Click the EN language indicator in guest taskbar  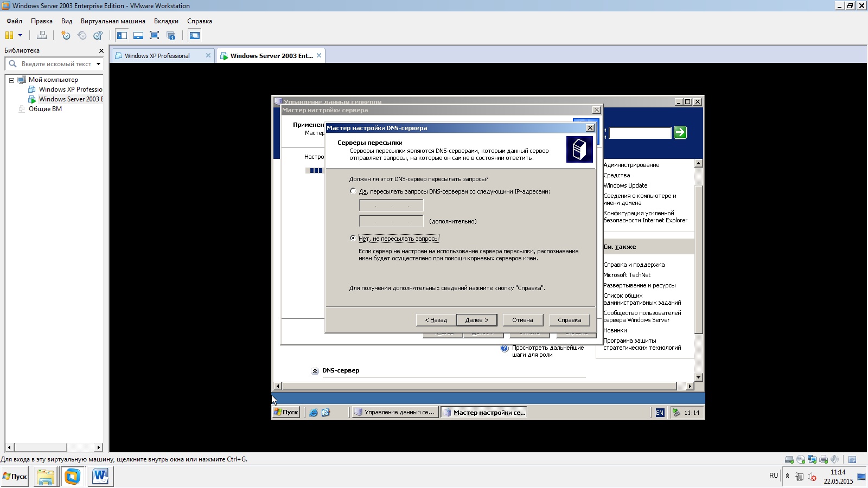point(660,413)
